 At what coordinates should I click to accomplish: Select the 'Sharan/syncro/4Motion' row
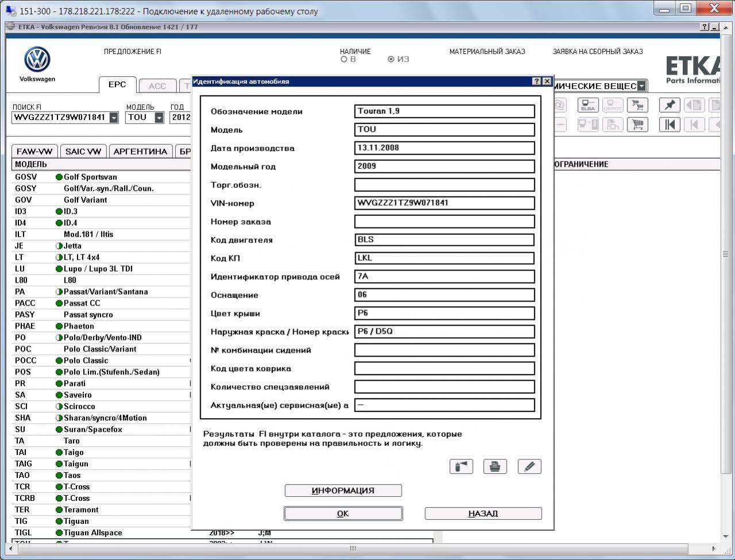click(x=101, y=418)
